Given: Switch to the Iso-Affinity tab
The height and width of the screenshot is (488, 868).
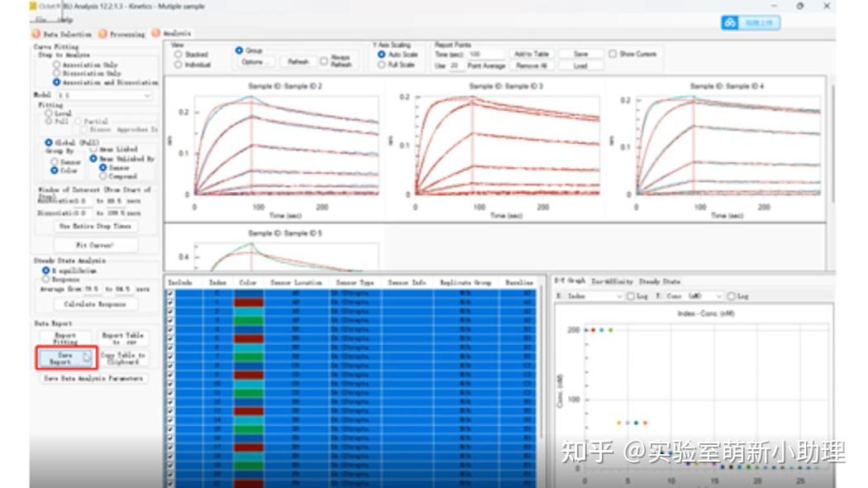Looking at the screenshot, I should [612, 280].
